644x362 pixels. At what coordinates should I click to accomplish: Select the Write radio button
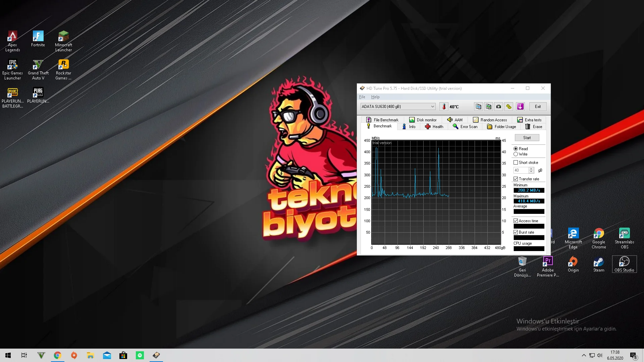click(x=516, y=154)
